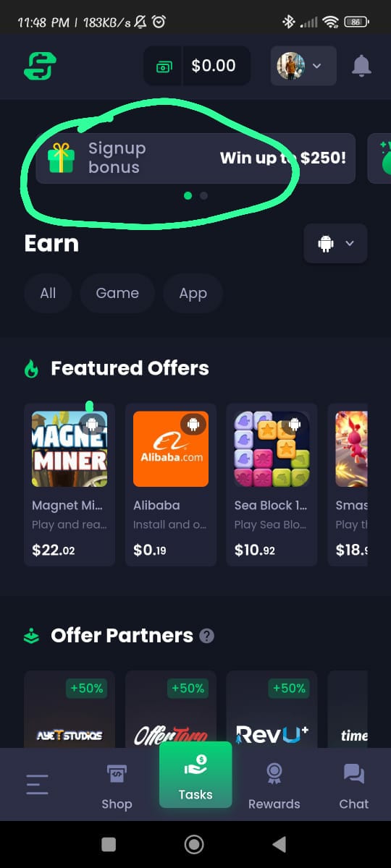
Task: Tap the green app logo
Action: 40,66
